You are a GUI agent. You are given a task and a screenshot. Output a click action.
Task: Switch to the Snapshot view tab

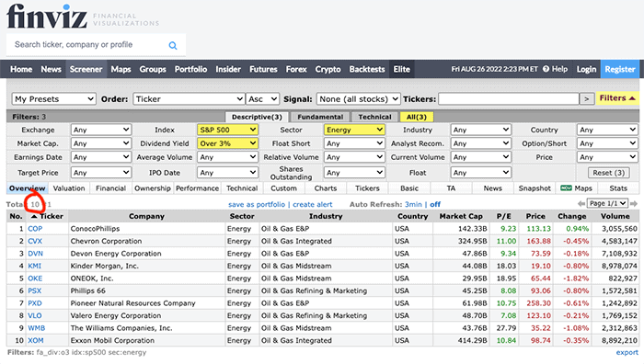click(x=535, y=188)
